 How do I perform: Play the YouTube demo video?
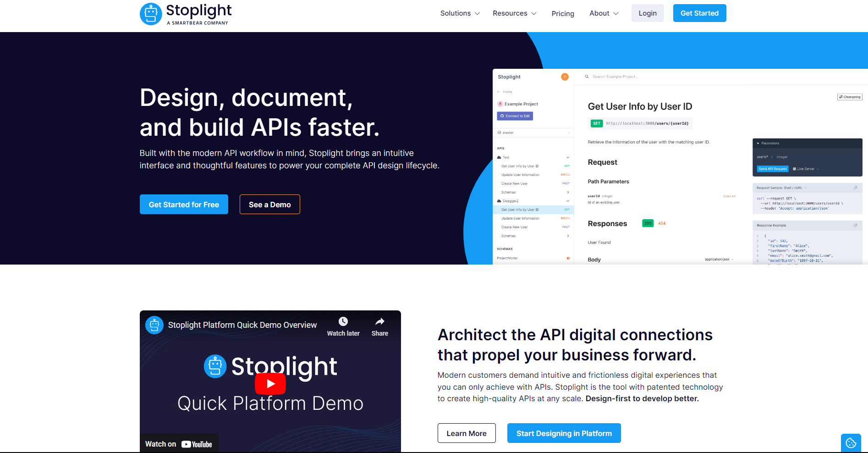point(270,384)
